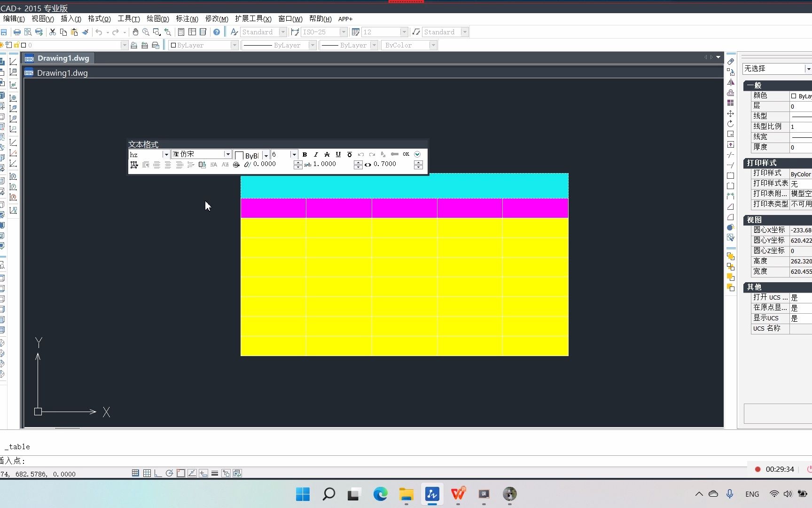The height and width of the screenshot is (508, 812).
Task: Click the Copy icon in toolbar
Action: coord(63,32)
